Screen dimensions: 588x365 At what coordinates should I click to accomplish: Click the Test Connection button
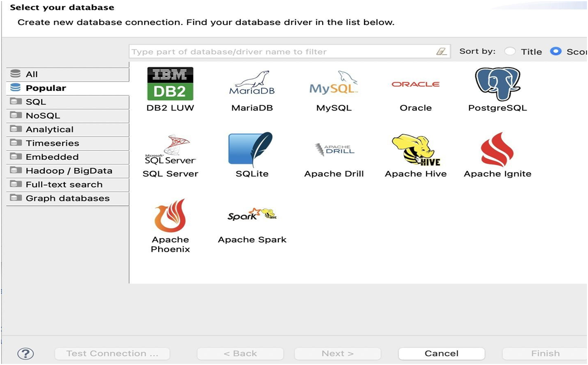[112, 354]
